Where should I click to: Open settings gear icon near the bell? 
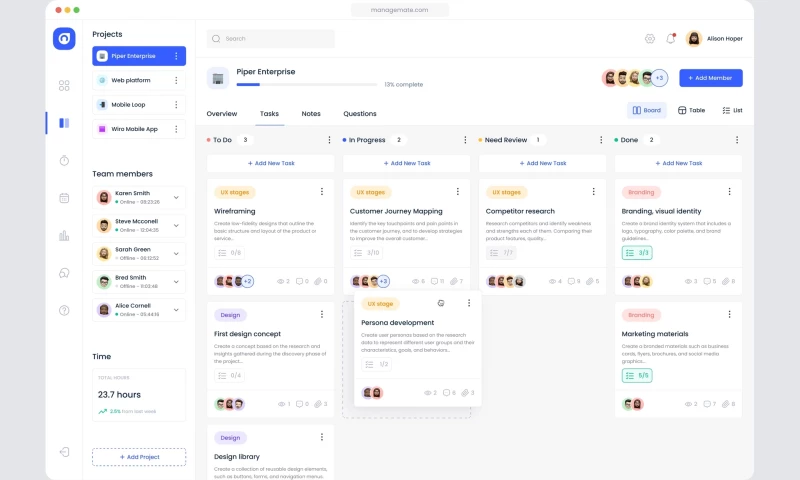[x=650, y=38]
